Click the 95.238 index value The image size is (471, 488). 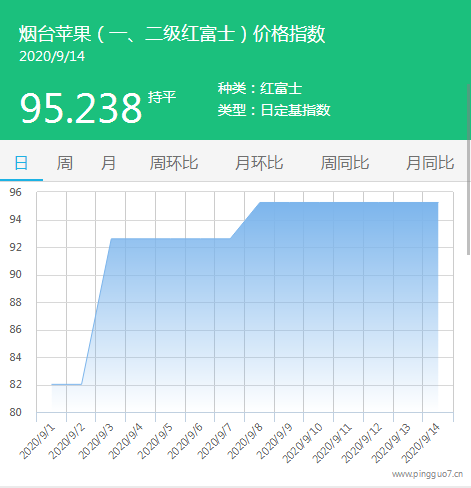(81, 108)
